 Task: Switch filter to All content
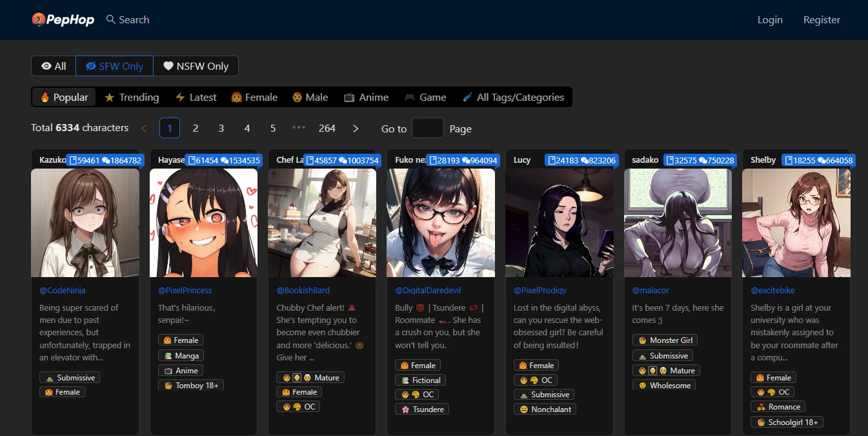click(54, 66)
